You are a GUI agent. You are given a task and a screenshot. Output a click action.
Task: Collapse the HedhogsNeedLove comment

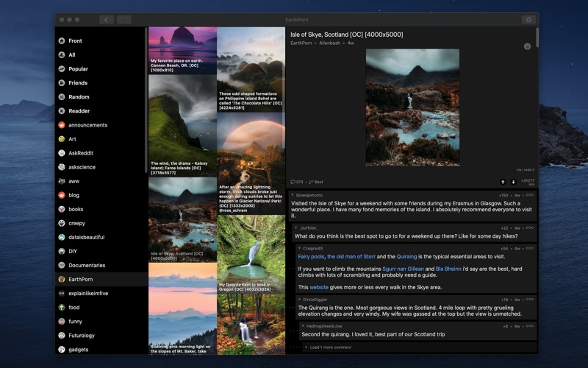tap(303, 326)
